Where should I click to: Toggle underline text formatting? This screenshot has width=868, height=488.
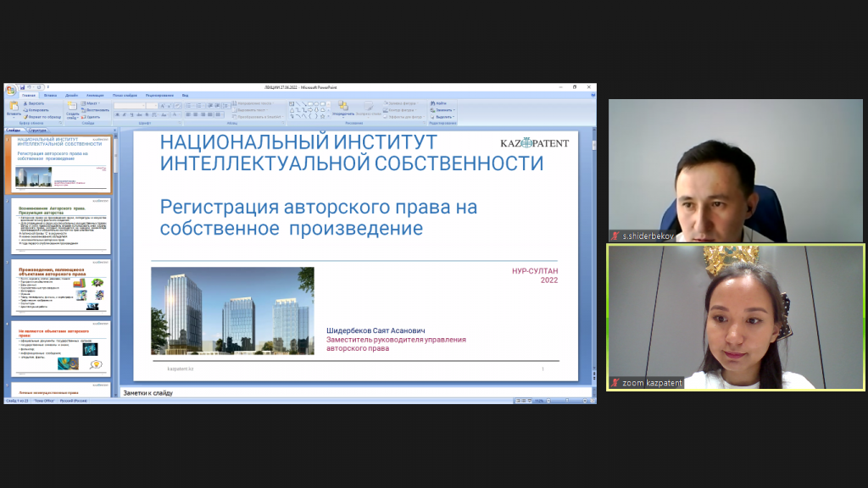(131, 114)
